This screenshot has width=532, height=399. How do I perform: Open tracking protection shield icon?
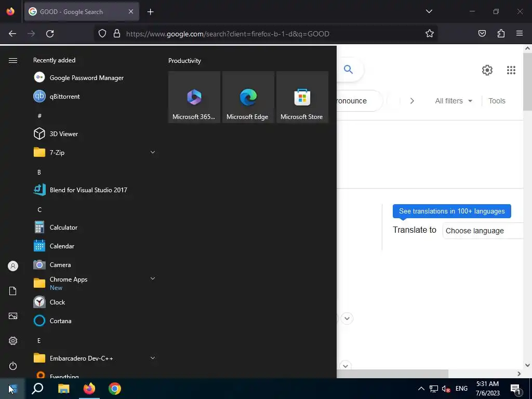click(x=102, y=34)
